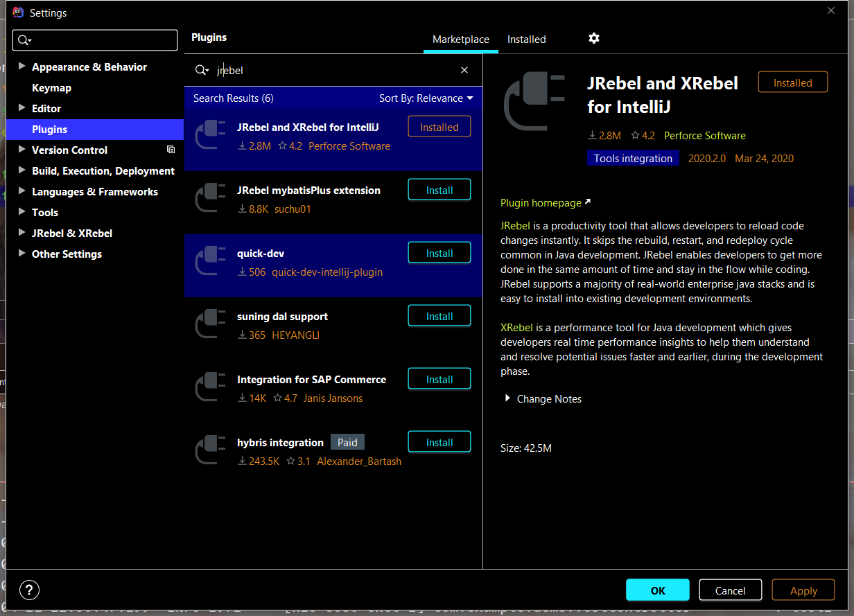
Task: Install the quick-dev plugin
Action: point(439,253)
